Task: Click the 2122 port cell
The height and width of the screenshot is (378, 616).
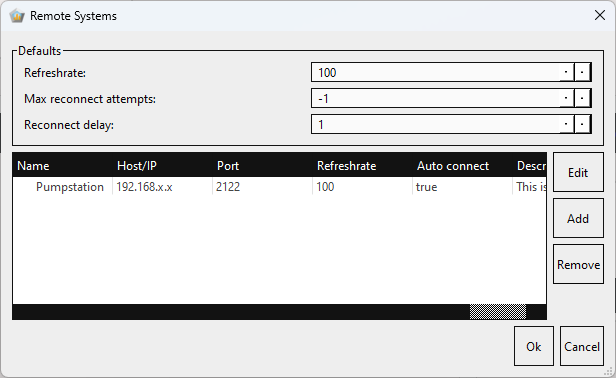Action: [x=262, y=186]
